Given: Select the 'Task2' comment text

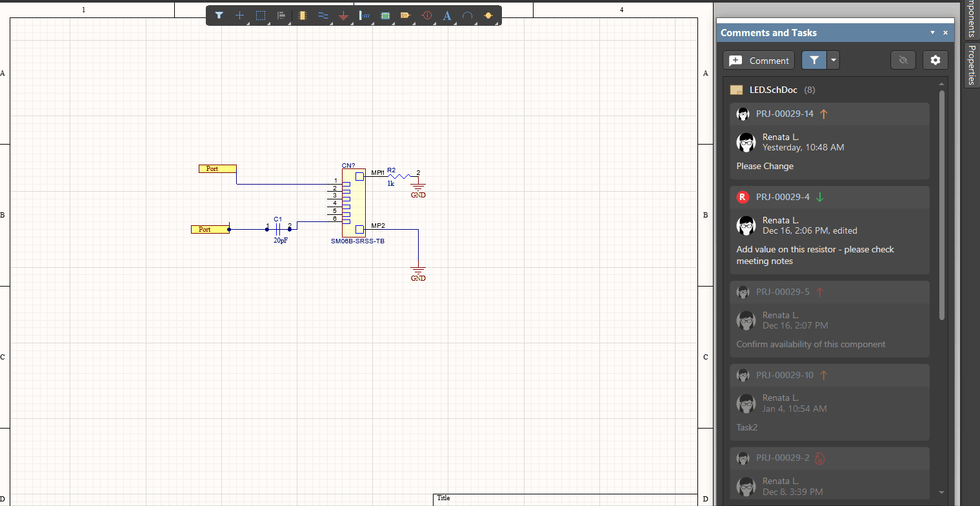Looking at the screenshot, I should click(747, 427).
